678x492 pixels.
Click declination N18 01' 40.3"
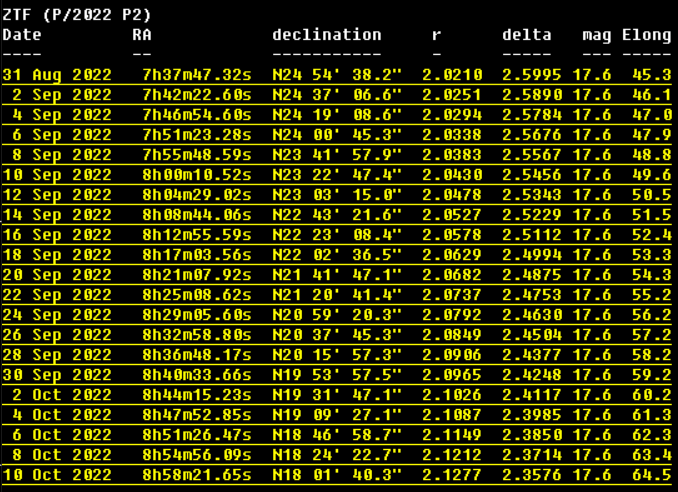tap(337, 475)
